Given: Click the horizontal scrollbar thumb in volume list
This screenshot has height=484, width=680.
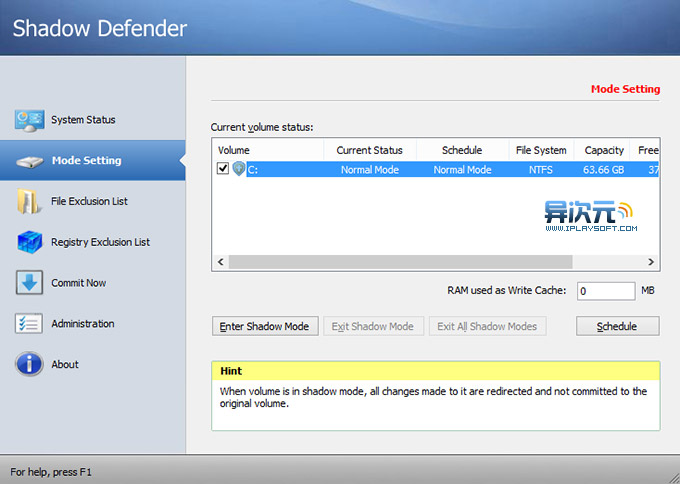Looking at the screenshot, I should 400,262.
